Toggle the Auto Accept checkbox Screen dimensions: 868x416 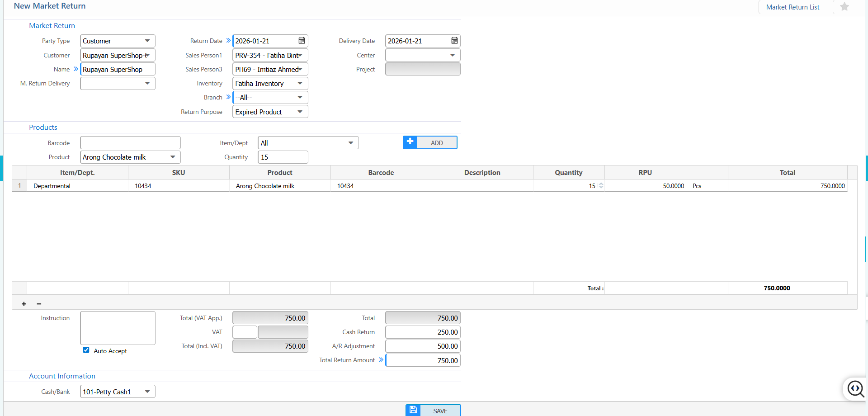pos(86,350)
